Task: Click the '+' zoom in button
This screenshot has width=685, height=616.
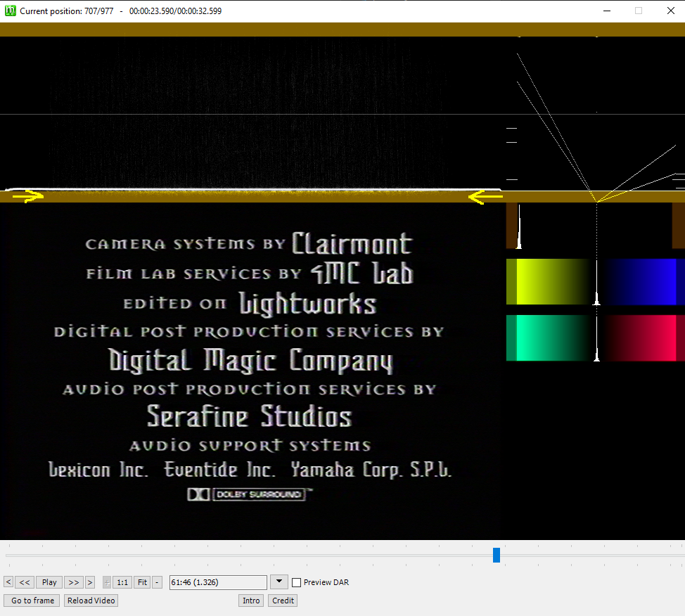Action: (107, 582)
